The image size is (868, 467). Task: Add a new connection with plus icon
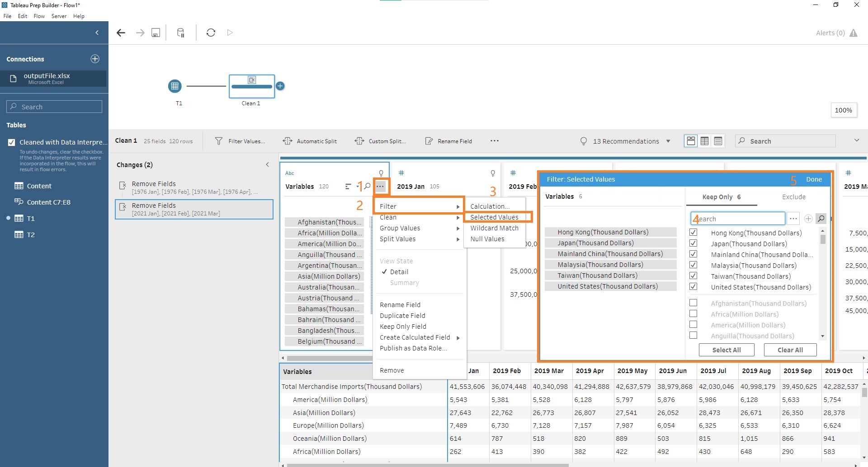(x=95, y=59)
